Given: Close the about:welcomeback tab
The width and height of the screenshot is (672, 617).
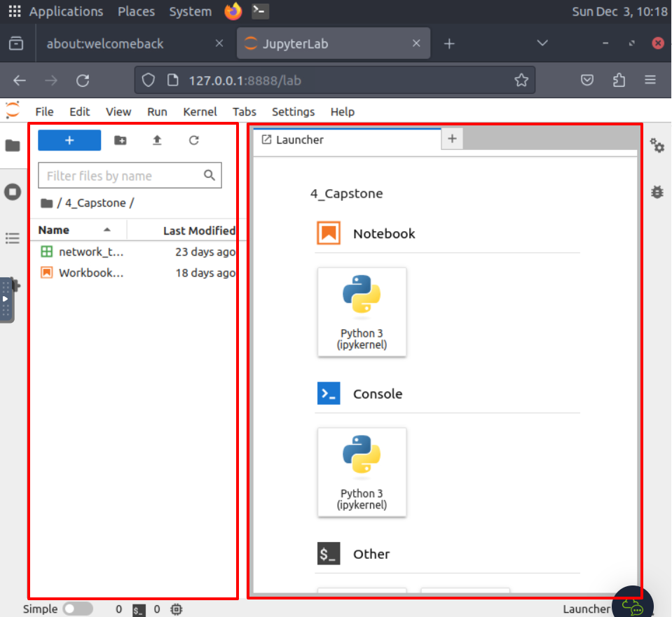Looking at the screenshot, I should 219,43.
